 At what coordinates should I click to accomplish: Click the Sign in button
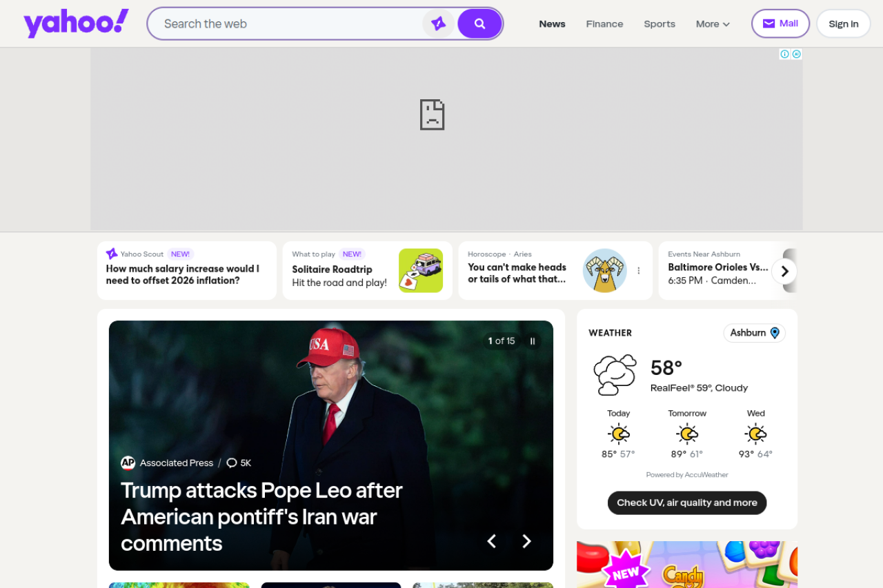843,23
